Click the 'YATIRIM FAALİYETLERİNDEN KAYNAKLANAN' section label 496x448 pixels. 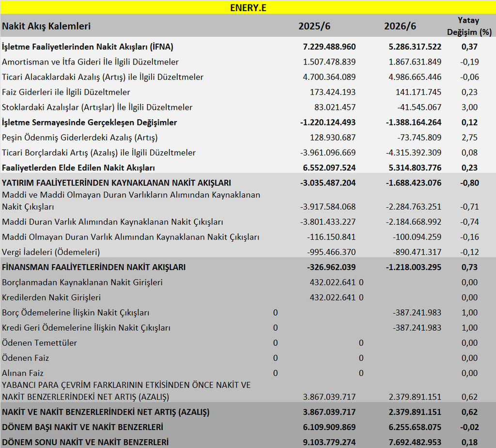[116, 183]
